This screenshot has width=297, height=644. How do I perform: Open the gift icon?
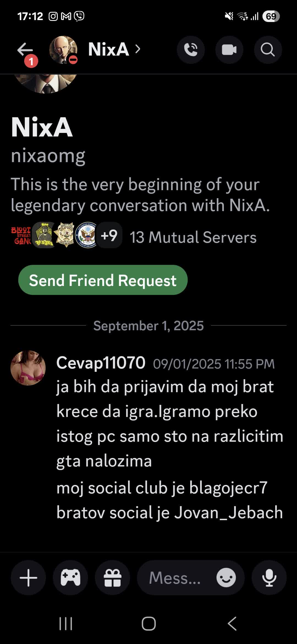click(112, 578)
